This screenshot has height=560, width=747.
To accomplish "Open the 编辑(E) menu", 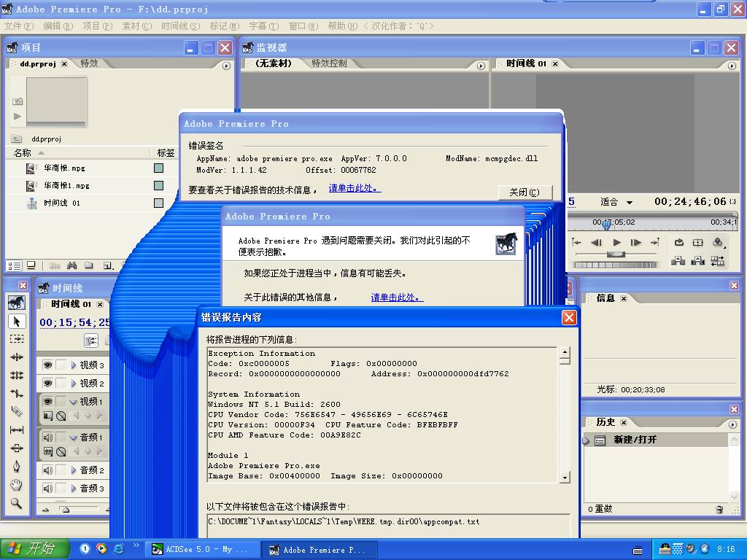I will pyautogui.click(x=58, y=26).
